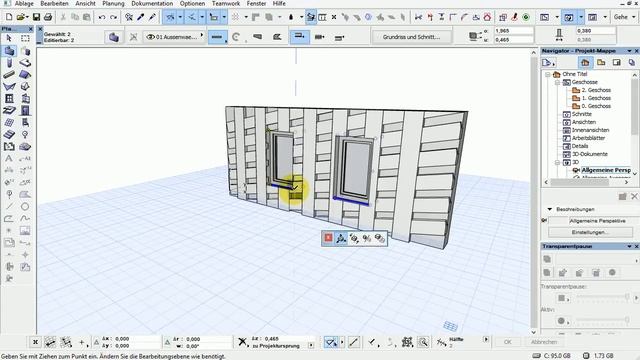Select the Window tool in the toolbox

[x=9, y=98]
